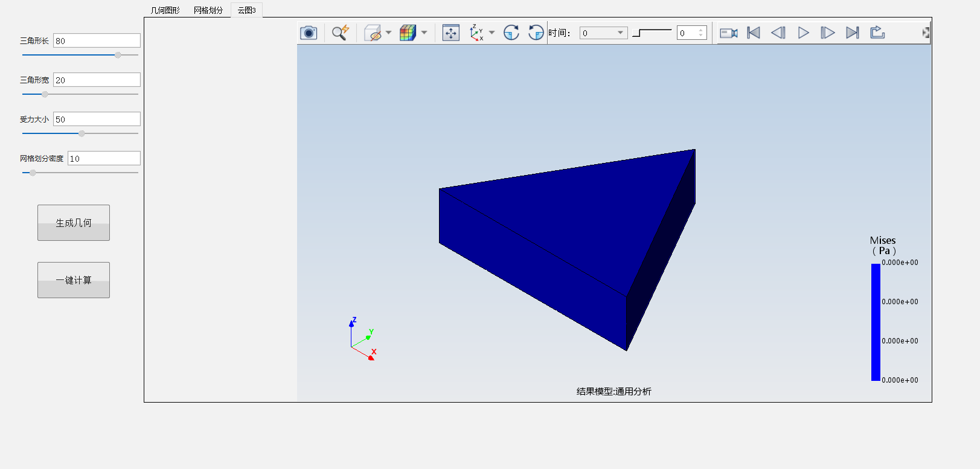The image size is (980, 469).
Task: Jump to first animation frame
Action: pyautogui.click(x=754, y=33)
